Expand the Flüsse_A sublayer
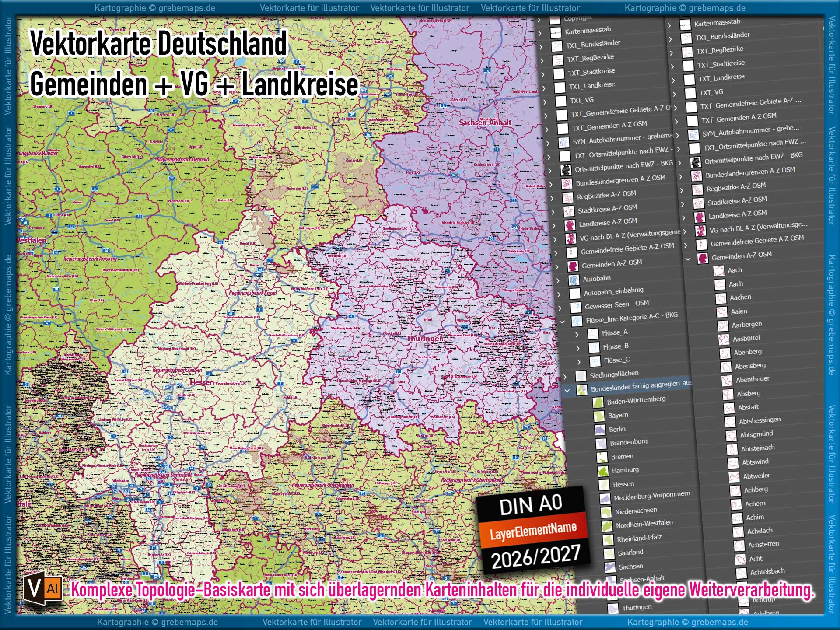 click(x=577, y=335)
